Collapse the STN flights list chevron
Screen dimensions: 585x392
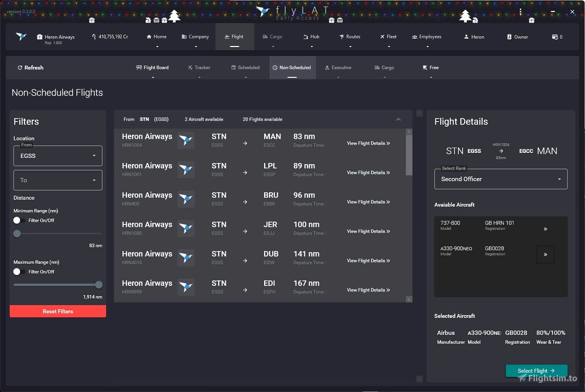coord(398,120)
